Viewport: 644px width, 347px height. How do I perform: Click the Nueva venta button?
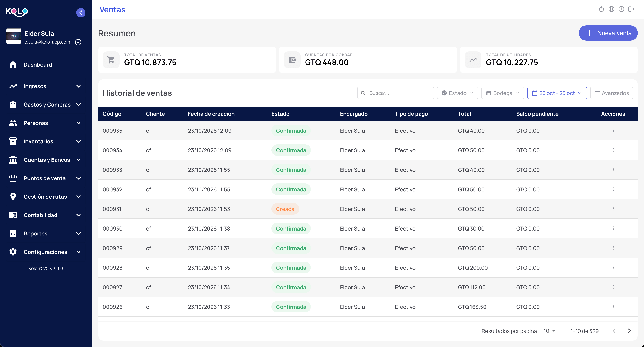tap(608, 33)
